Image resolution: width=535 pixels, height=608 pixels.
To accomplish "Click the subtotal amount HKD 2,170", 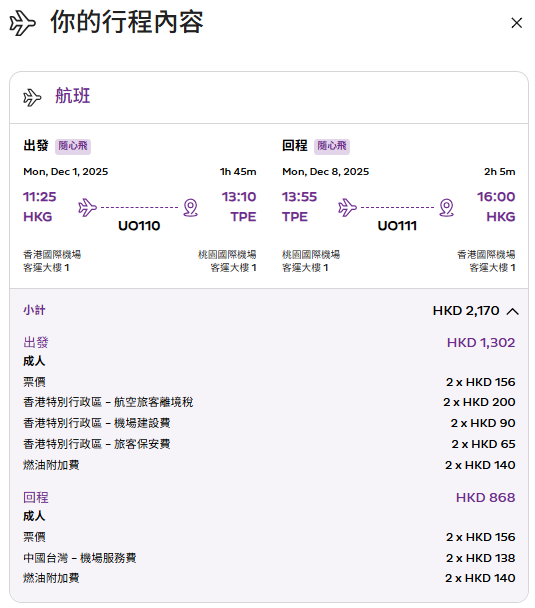I will click(x=466, y=311).
